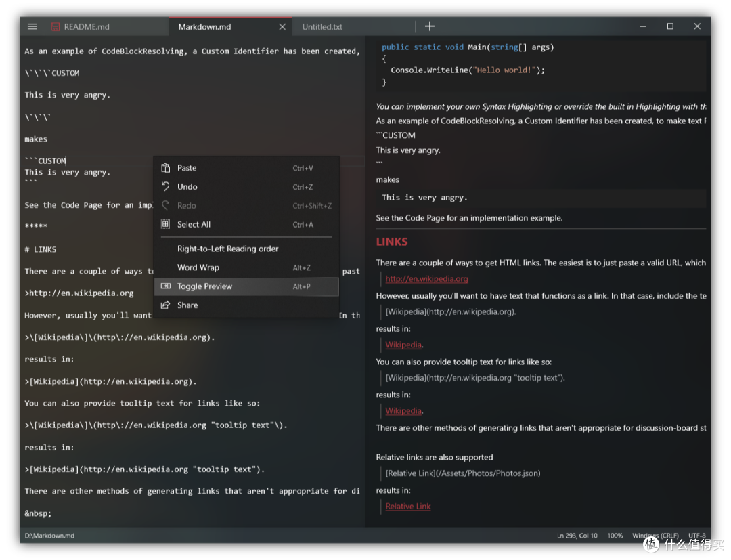Click 'Relative links are also supported' text

tap(435, 458)
